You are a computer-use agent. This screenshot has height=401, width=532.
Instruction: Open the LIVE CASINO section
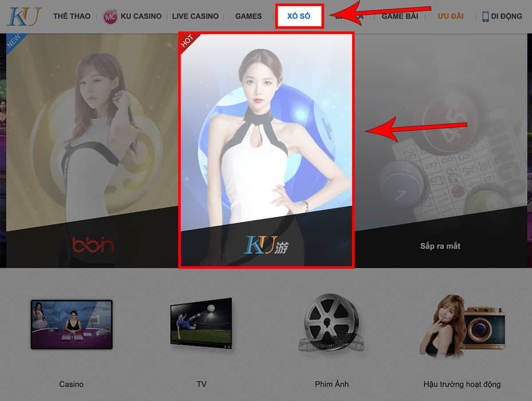pyautogui.click(x=196, y=16)
